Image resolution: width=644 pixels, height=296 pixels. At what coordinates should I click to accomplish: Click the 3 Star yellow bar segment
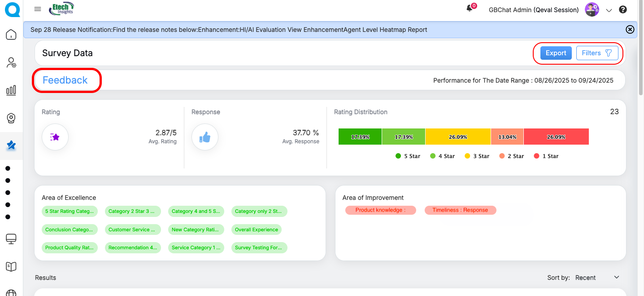[458, 137]
